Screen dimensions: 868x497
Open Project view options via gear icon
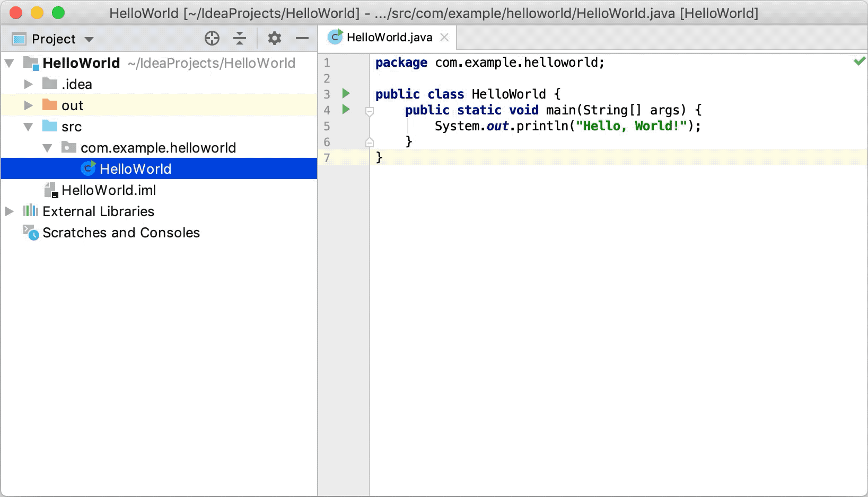pos(274,38)
